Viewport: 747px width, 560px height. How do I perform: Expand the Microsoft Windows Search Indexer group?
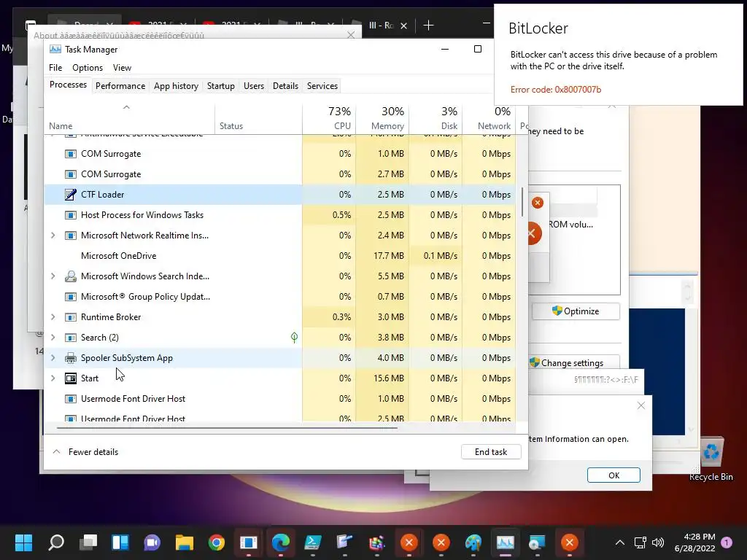(53, 276)
